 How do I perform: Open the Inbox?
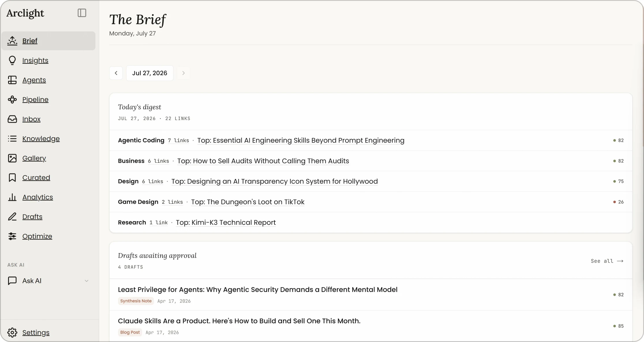pyautogui.click(x=31, y=119)
